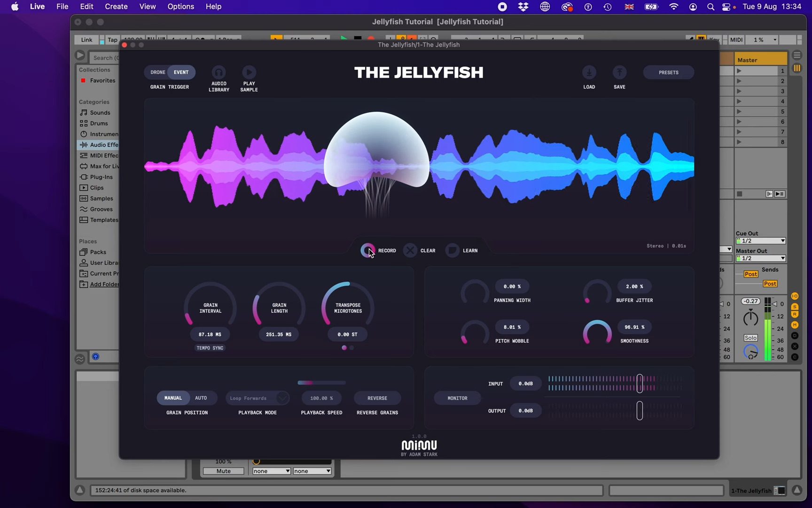Click the Playback Speed slider bar

click(x=322, y=382)
